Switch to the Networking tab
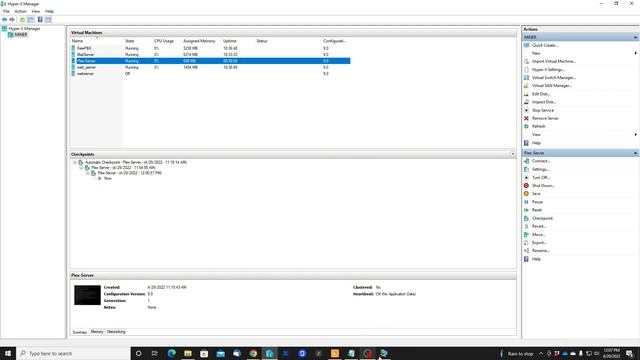 coord(116,332)
